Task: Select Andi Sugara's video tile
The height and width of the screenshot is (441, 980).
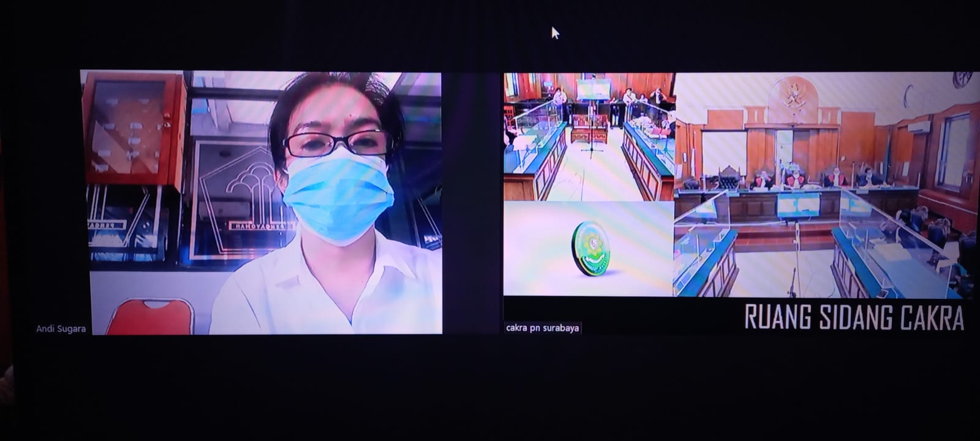Action: tap(263, 202)
